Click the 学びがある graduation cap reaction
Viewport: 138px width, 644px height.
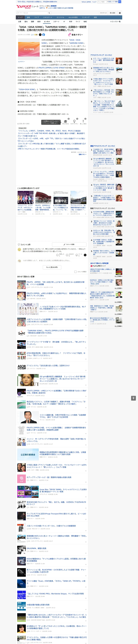65,122
